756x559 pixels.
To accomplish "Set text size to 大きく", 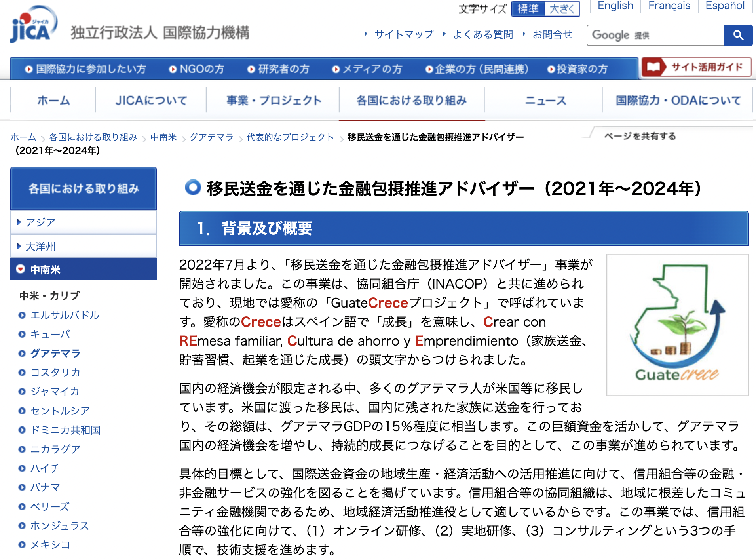I will 562,9.
